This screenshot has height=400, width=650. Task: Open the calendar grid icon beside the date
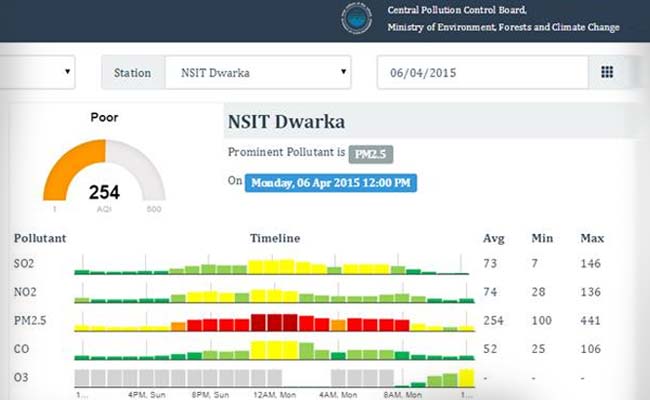[x=606, y=73]
